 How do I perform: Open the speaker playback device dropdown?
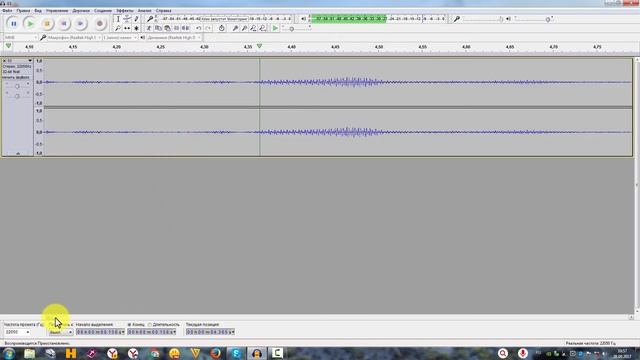[174, 38]
